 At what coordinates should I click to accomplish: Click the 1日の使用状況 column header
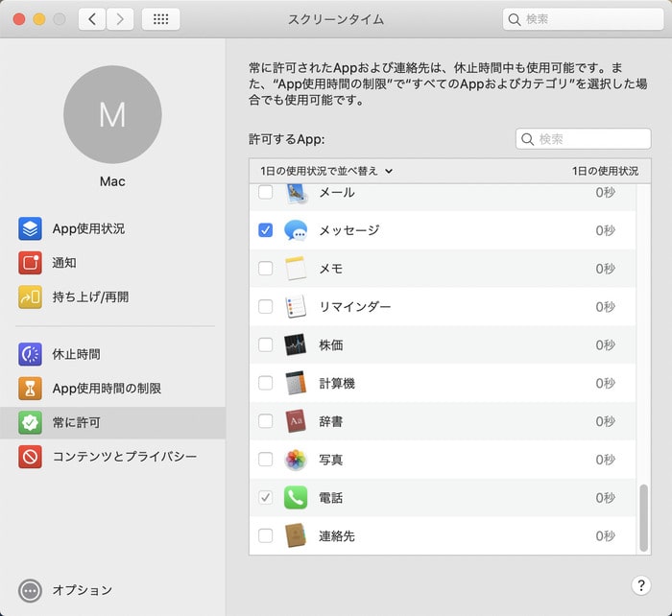[x=604, y=171]
